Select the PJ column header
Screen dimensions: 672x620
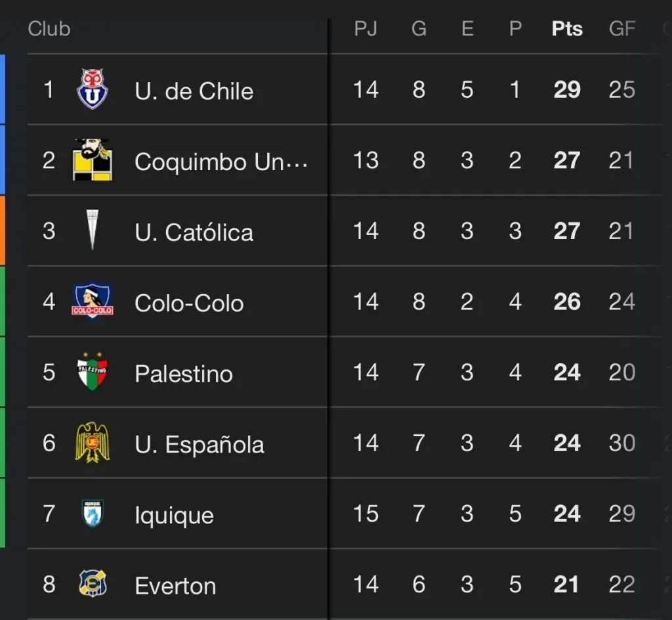pos(366,29)
